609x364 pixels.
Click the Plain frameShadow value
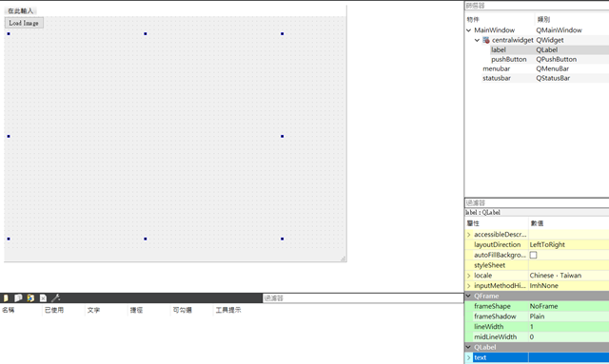click(x=537, y=316)
